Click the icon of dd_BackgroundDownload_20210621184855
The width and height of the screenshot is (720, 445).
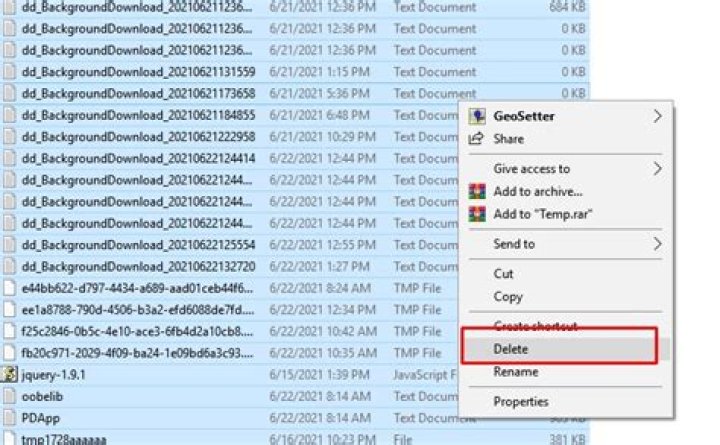[x=9, y=115]
